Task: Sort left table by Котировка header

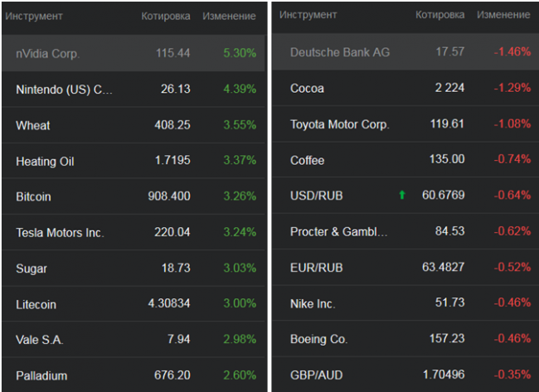Action: tap(166, 16)
